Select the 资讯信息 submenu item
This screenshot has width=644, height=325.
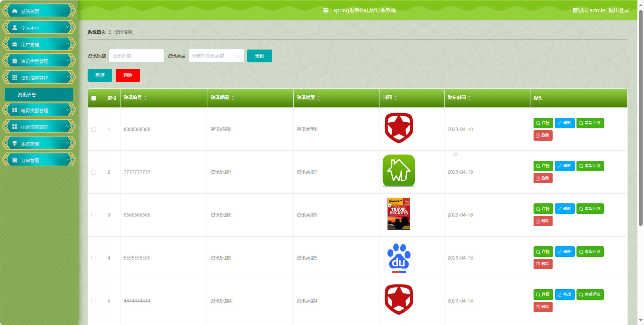click(x=39, y=95)
